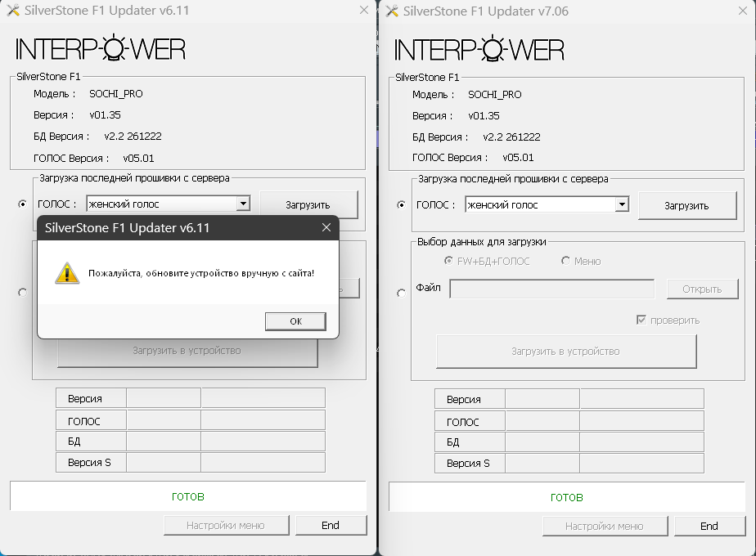Open Настройки меню in v6.11 window

point(226,525)
